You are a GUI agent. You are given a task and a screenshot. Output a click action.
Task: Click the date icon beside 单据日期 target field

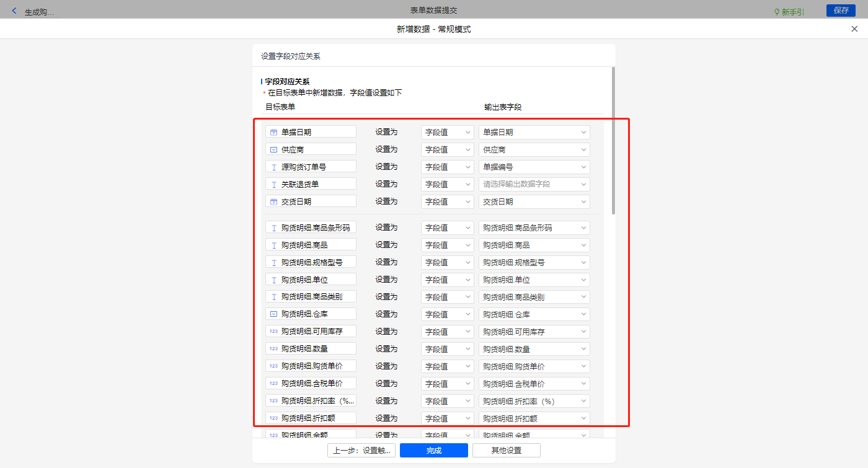pos(273,132)
